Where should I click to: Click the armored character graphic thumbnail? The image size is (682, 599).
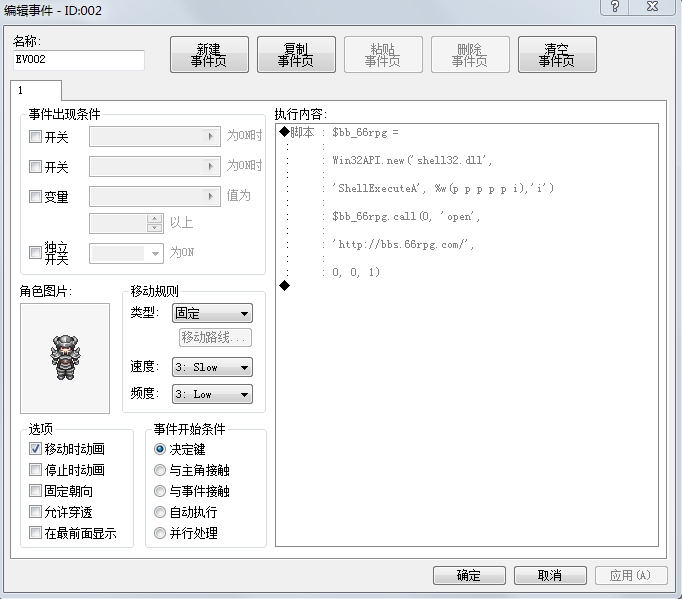65,358
